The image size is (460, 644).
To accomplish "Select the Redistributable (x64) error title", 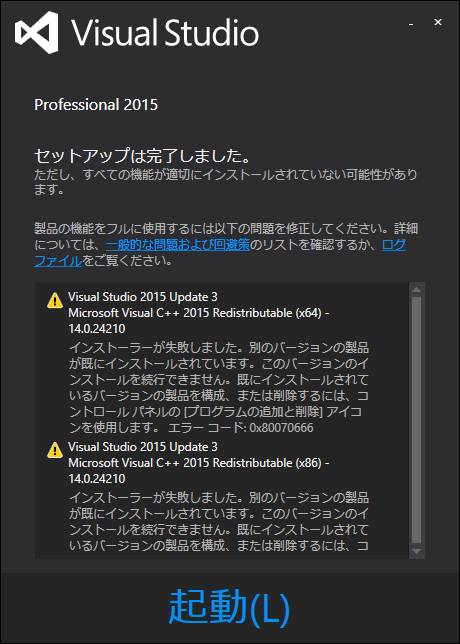I will tap(199, 321).
